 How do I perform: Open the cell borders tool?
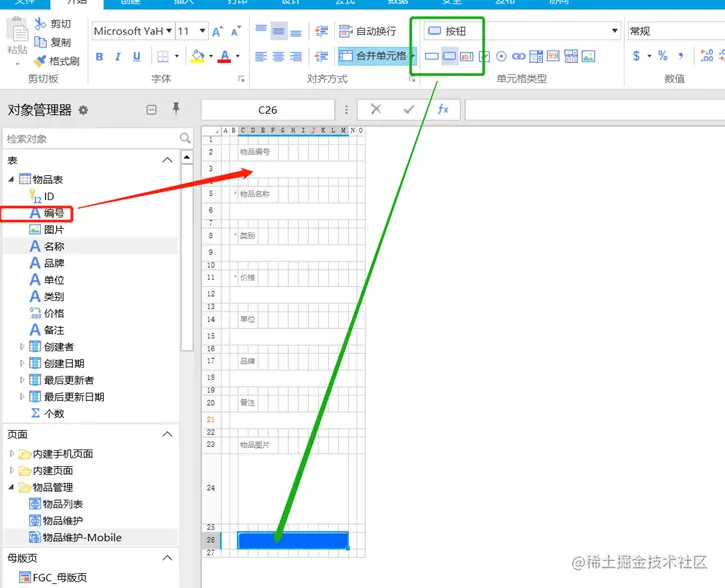point(163,56)
